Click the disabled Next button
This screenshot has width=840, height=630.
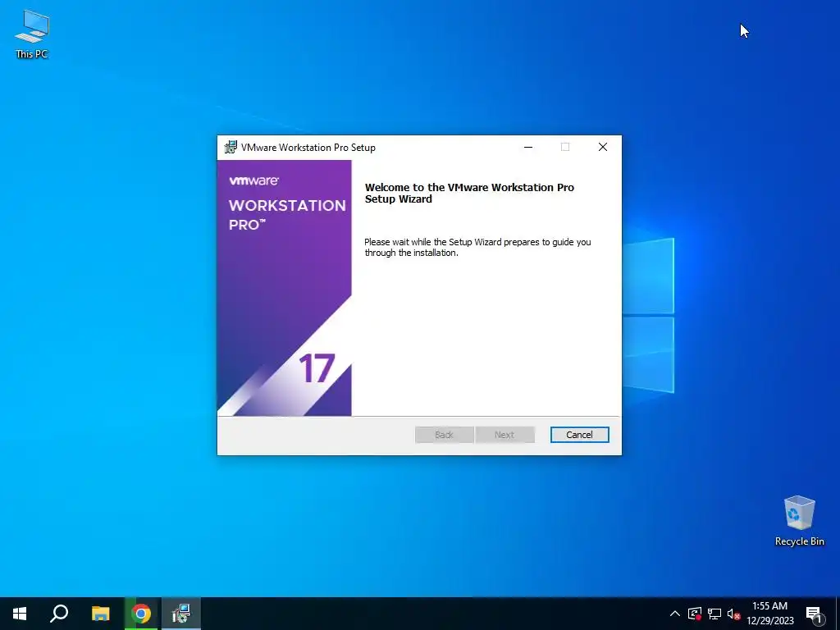point(504,435)
